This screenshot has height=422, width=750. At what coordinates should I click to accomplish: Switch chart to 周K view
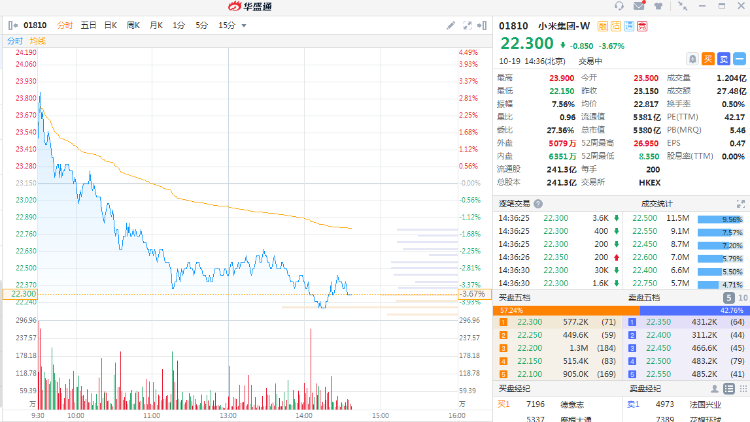click(133, 25)
